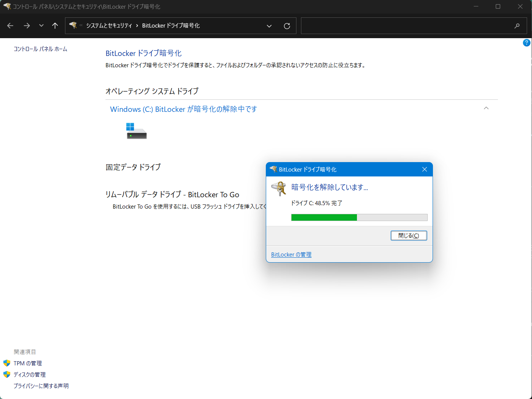Click the Windows C drive icon
Screen dimensions: 532x399
click(x=136, y=131)
